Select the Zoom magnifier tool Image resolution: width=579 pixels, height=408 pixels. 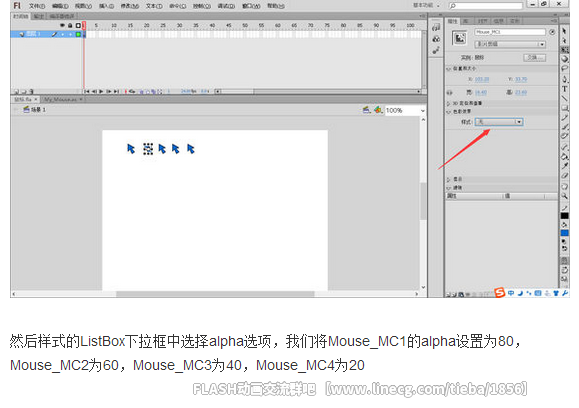pos(565,196)
